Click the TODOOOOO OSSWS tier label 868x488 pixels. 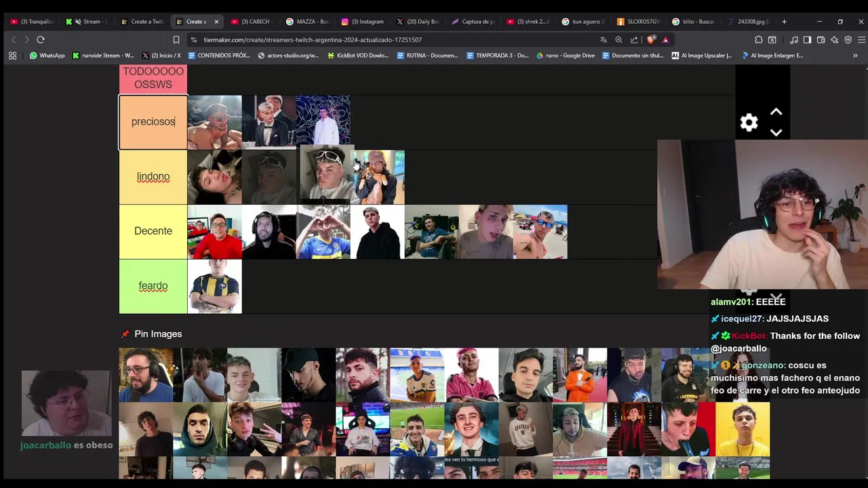[x=153, y=78]
